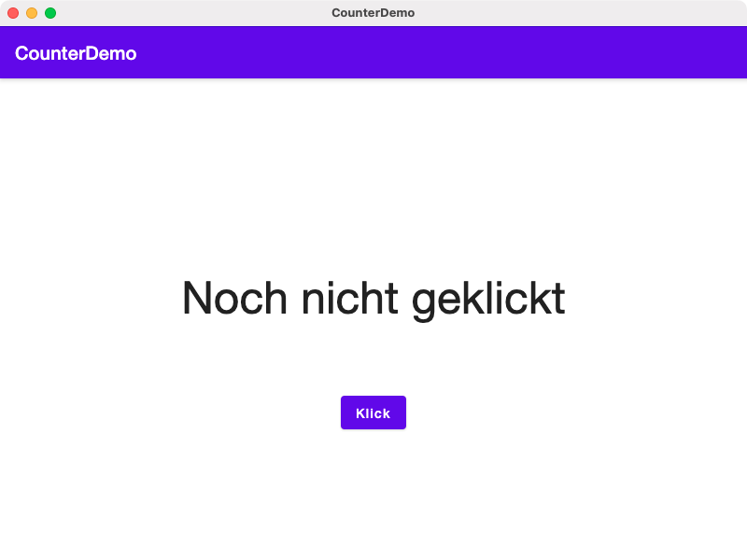Click empty title bar area right of title
This screenshot has height=560, width=747.
point(579,13)
